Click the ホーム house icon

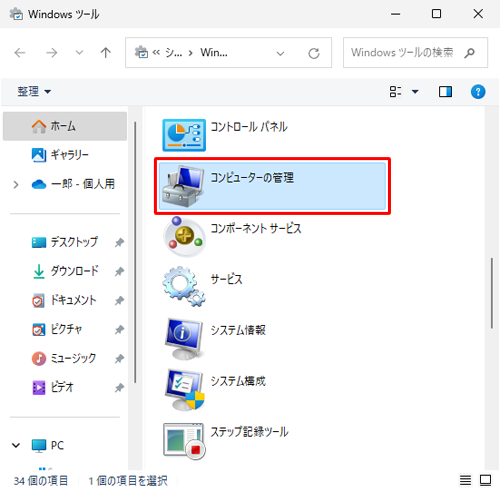pyautogui.click(x=39, y=126)
